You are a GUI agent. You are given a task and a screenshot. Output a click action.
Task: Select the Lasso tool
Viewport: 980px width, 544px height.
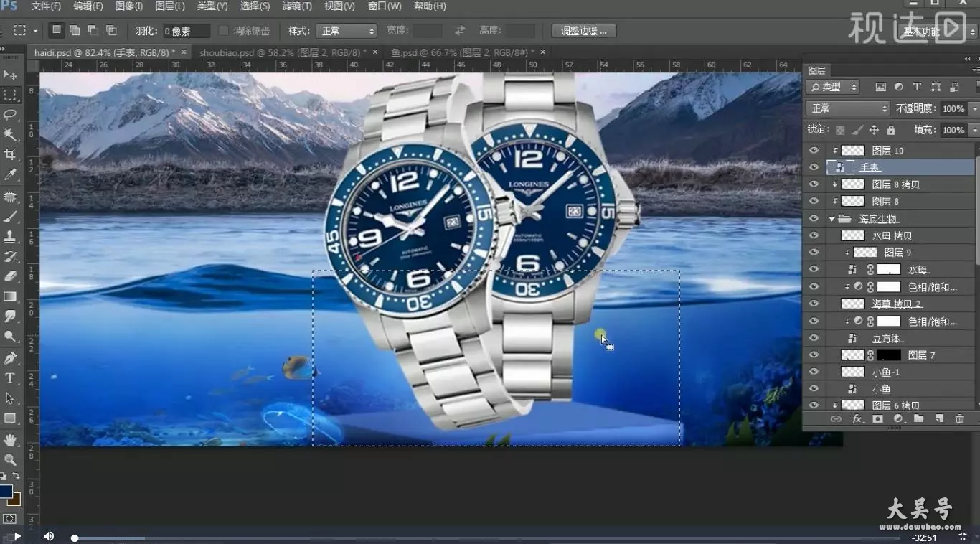tap(10, 115)
